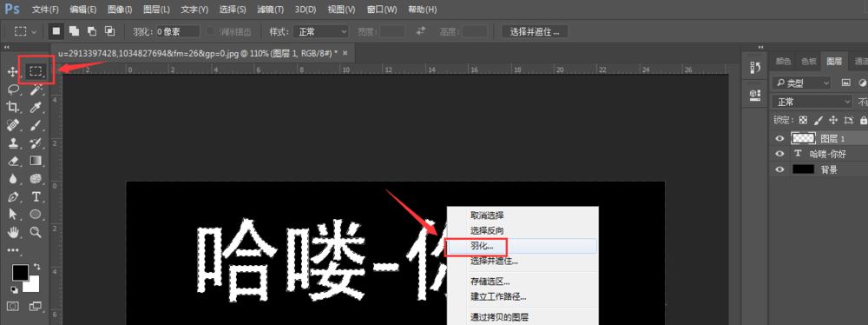Hide the 图层 1 layer
The width and height of the screenshot is (868, 325).
point(780,139)
